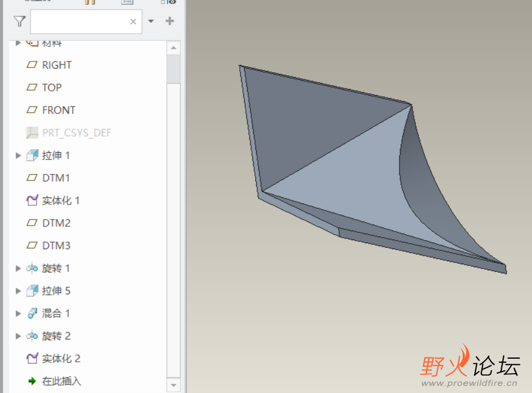
Task: Select the 拉伸 5 feature label
Action: tap(56, 291)
